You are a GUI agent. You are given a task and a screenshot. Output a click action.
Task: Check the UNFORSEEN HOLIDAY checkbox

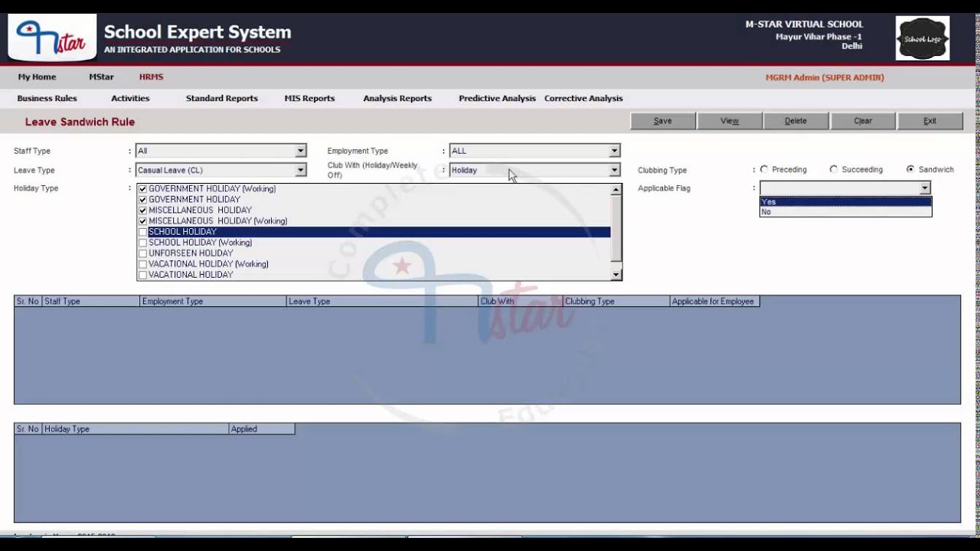pos(142,253)
